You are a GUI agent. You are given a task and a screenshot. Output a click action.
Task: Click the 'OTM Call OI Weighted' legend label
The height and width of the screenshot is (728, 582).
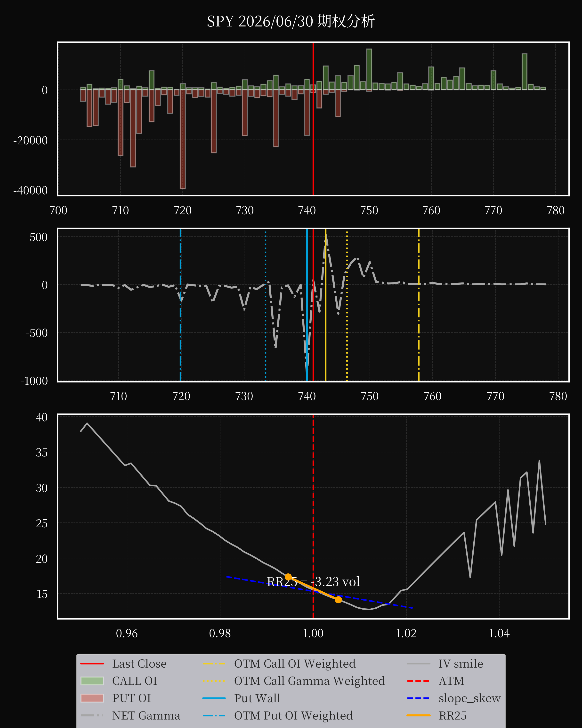coord(295,663)
